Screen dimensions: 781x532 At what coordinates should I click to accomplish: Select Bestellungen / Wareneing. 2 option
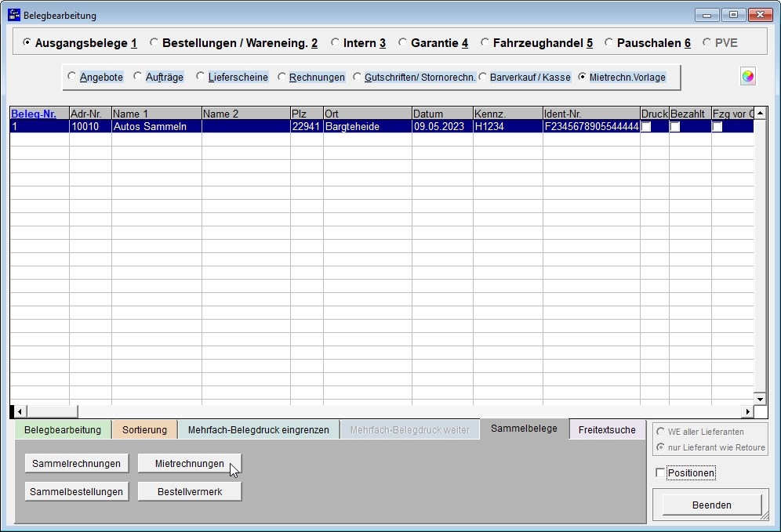tap(234, 43)
